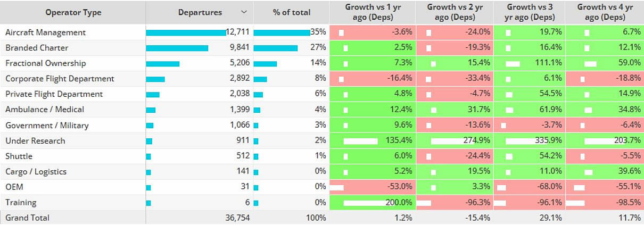Select the Ambulance / Medical row

click(45, 110)
